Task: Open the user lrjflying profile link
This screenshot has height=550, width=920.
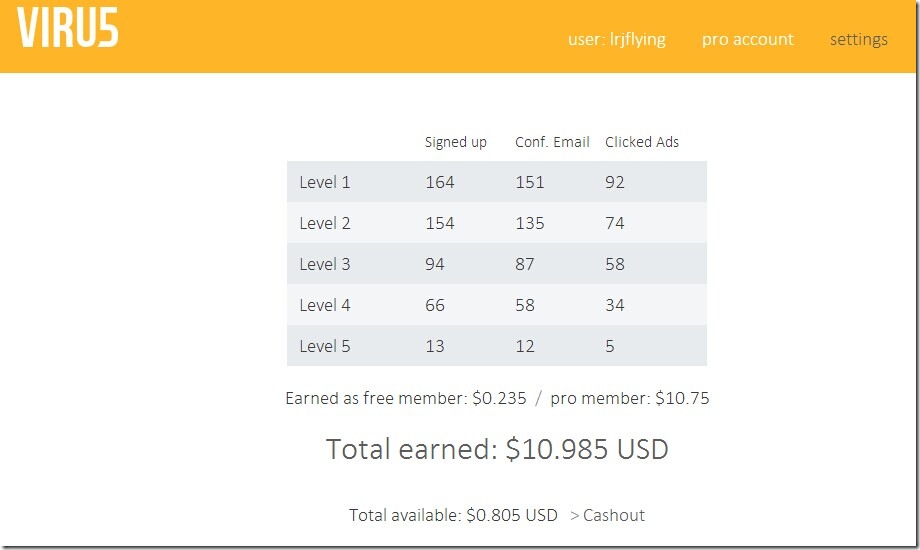Action: [x=616, y=40]
